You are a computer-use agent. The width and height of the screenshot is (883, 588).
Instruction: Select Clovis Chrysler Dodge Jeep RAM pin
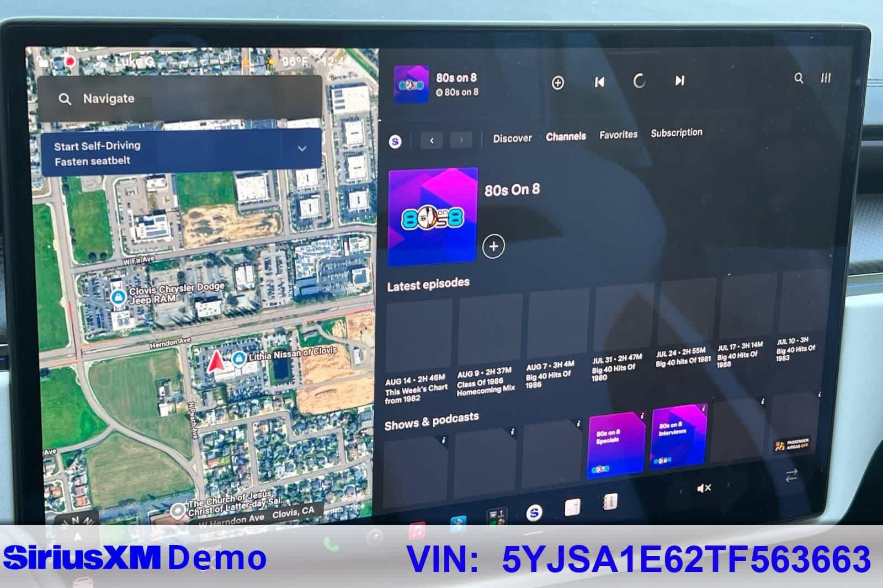point(118,298)
